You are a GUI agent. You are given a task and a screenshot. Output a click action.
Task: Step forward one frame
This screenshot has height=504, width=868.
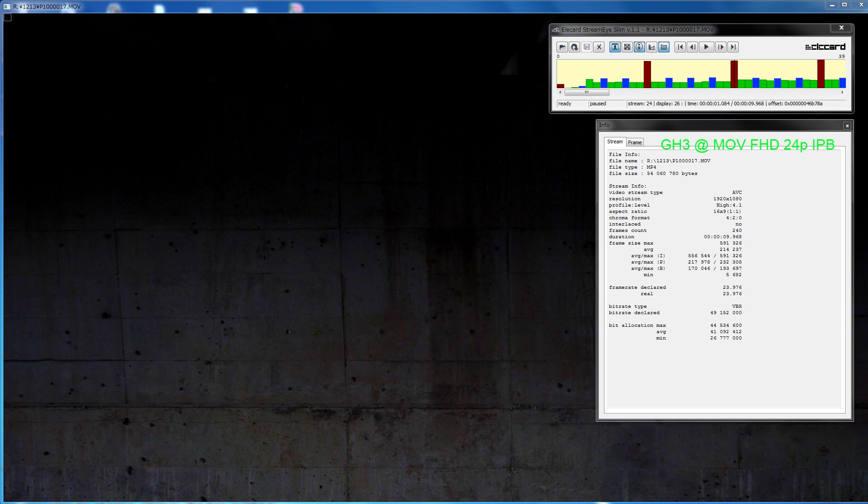pos(721,47)
